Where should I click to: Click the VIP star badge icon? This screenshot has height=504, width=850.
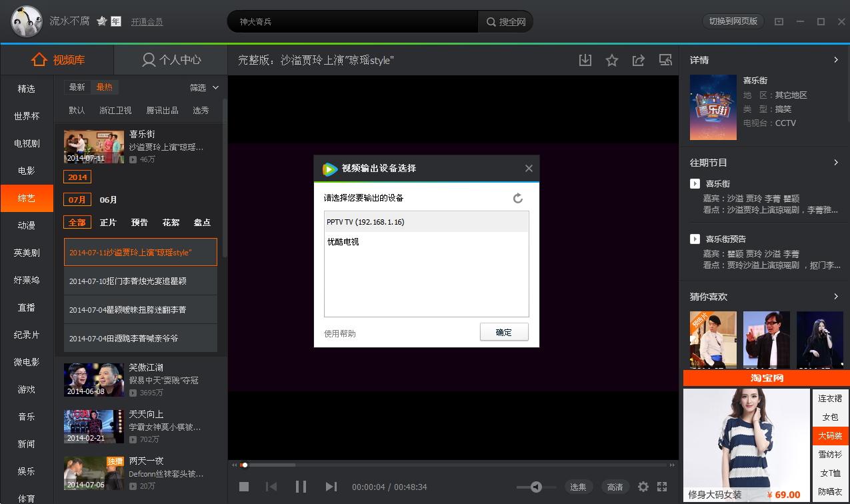coord(102,21)
